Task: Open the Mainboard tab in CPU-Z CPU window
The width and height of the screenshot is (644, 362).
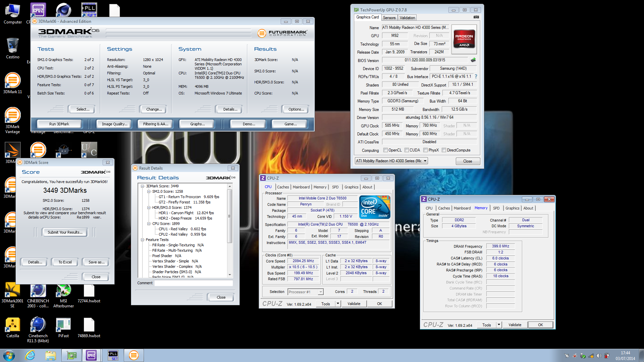Action: coord(301,187)
